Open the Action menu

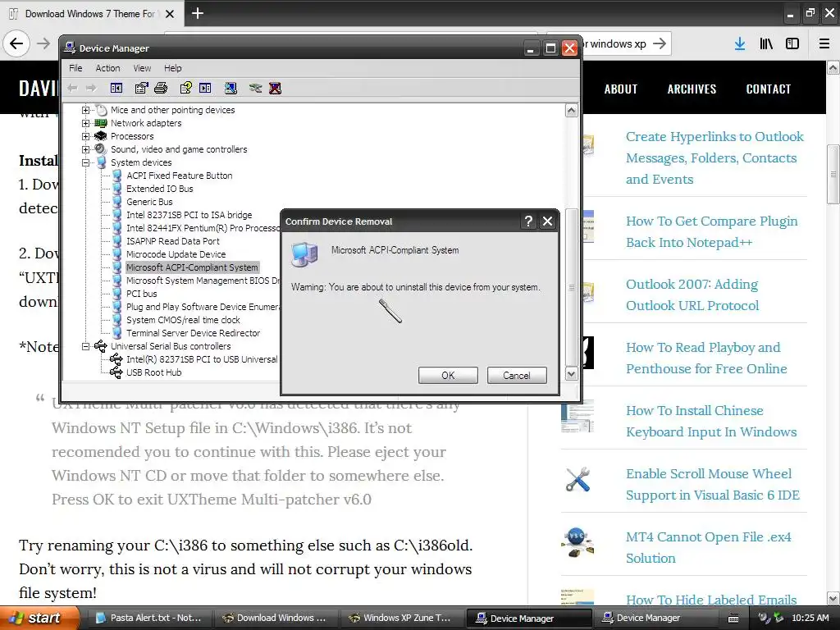tap(107, 68)
